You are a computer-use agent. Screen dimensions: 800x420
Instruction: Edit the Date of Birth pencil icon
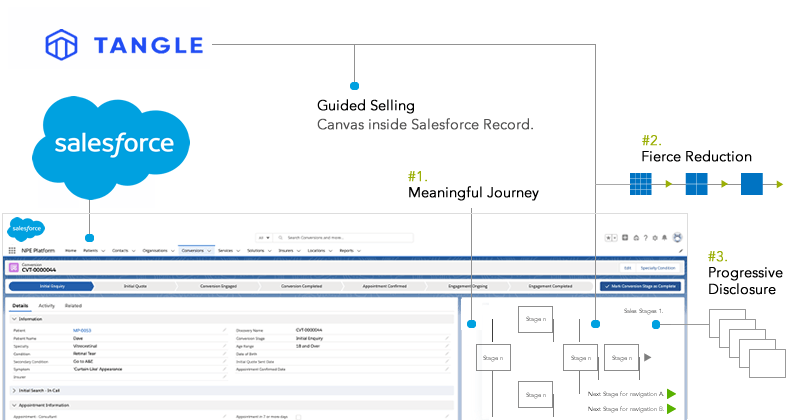click(447, 354)
